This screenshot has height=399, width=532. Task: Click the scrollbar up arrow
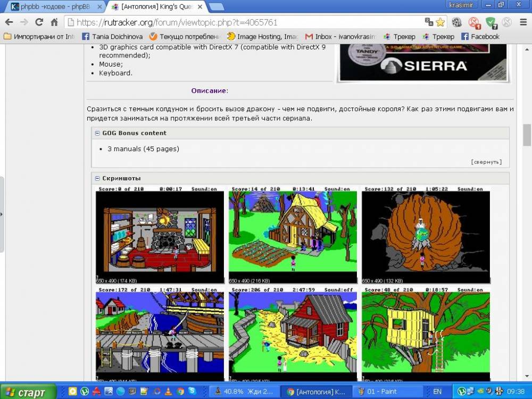click(527, 49)
